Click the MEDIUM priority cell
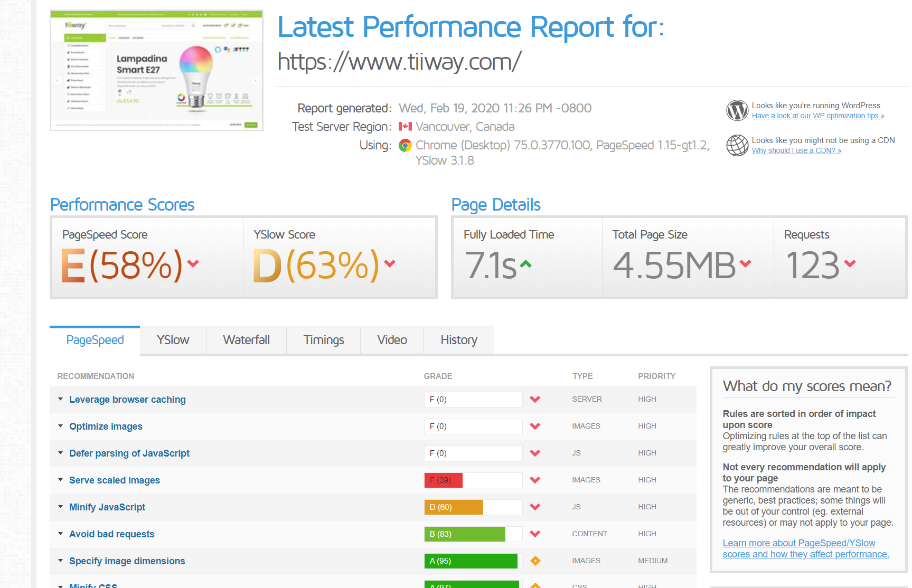This screenshot has height=588, width=912. 653,561
